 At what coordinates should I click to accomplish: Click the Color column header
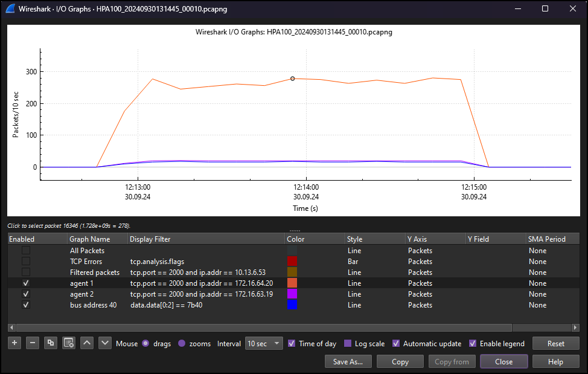pos(315,239)
